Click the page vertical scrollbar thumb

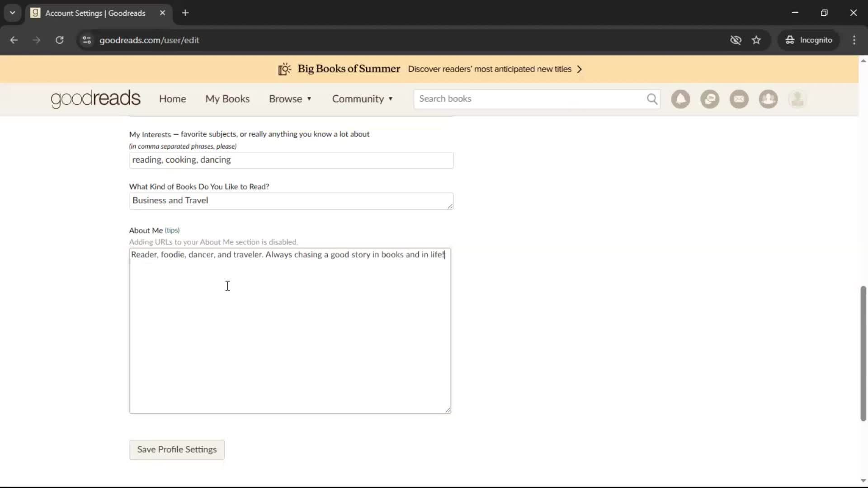click(x=863, y=353)
